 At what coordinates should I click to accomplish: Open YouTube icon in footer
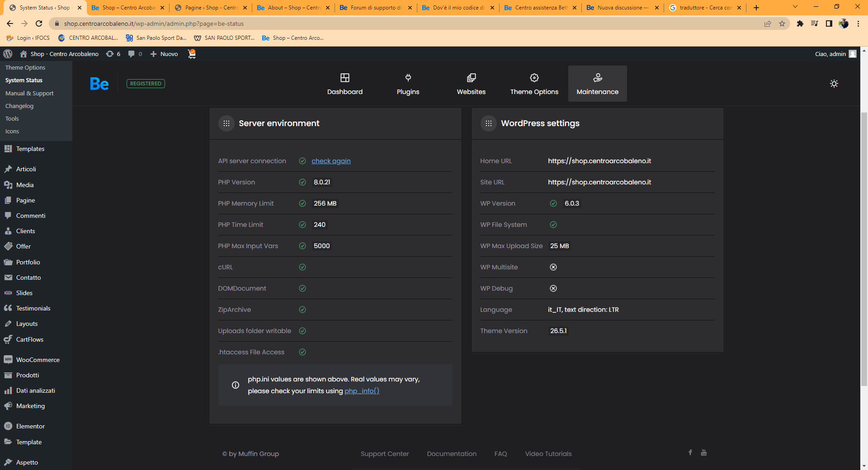[704, 452]
